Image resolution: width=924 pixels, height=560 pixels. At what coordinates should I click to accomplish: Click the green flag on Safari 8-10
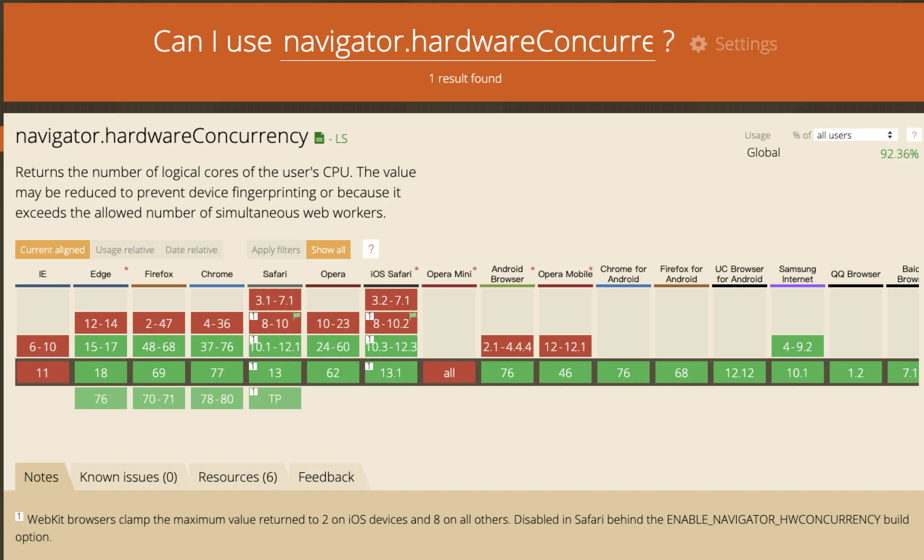click(297, 316)
